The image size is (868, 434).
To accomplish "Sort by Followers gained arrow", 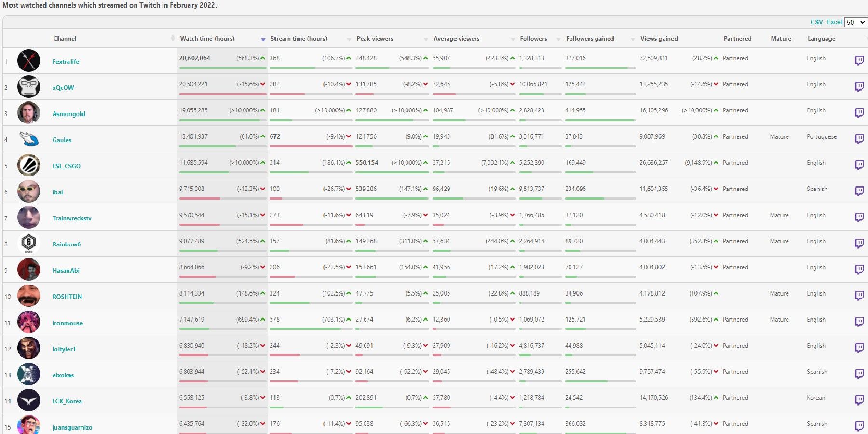I will [633, 39].
